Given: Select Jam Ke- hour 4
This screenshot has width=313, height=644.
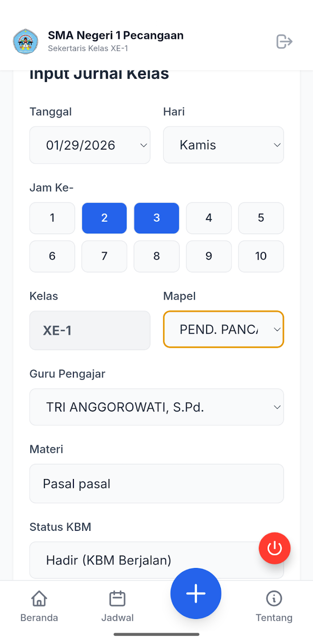Looking at the screenshot, I should click(x=209, y=218).
